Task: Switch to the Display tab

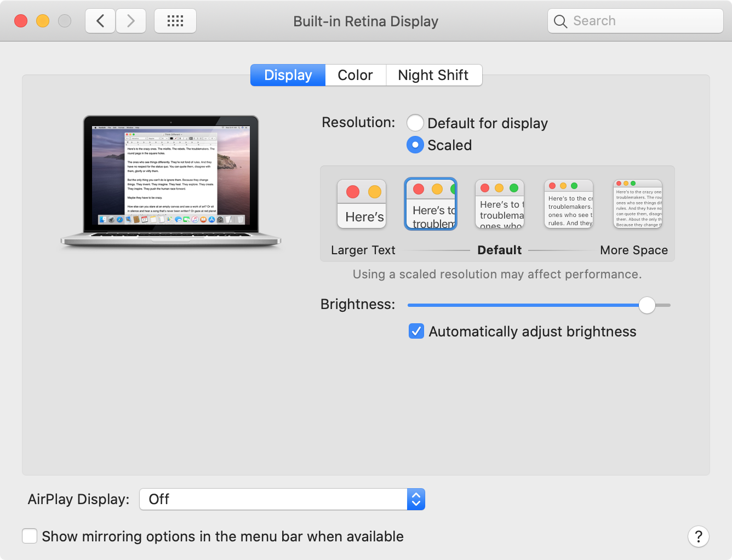Action: coord(288,75)
